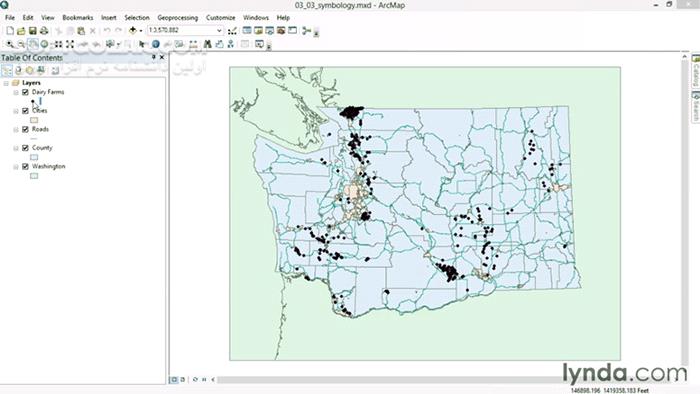Image resolution: width=700 pixels, height=394 pixels.
Task: Select the Pan hand tool
Action: pos(33,44)
